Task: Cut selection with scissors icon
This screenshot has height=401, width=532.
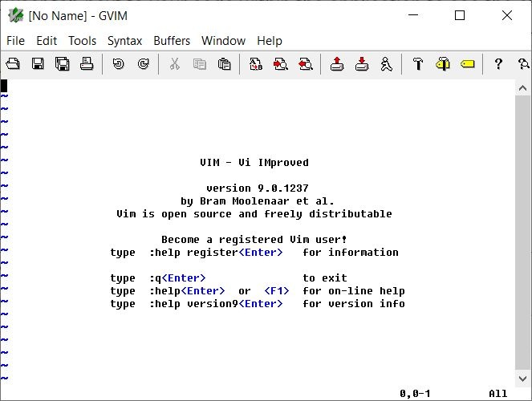Action: point(175,63)
